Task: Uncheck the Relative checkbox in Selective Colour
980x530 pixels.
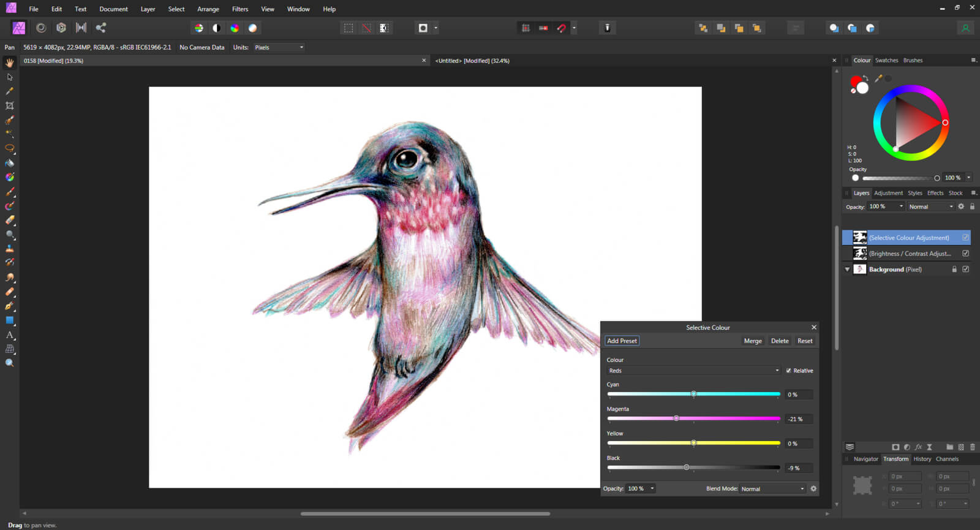Action: pos(788,371)
